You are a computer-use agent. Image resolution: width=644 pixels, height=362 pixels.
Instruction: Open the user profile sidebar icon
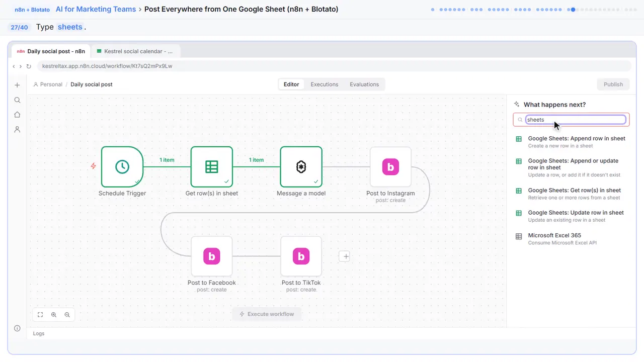tap(17, 129)
